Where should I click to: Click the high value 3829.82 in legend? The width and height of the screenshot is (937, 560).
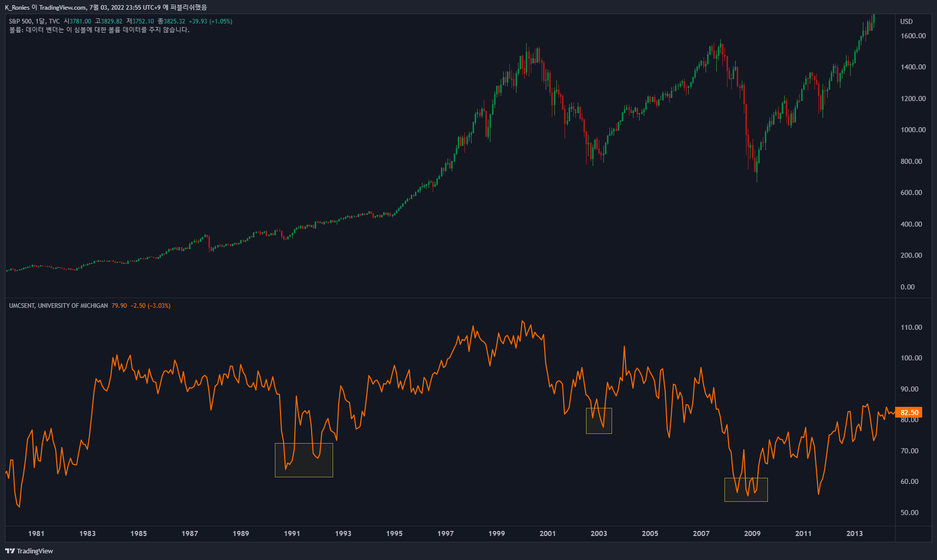point(111,21)
